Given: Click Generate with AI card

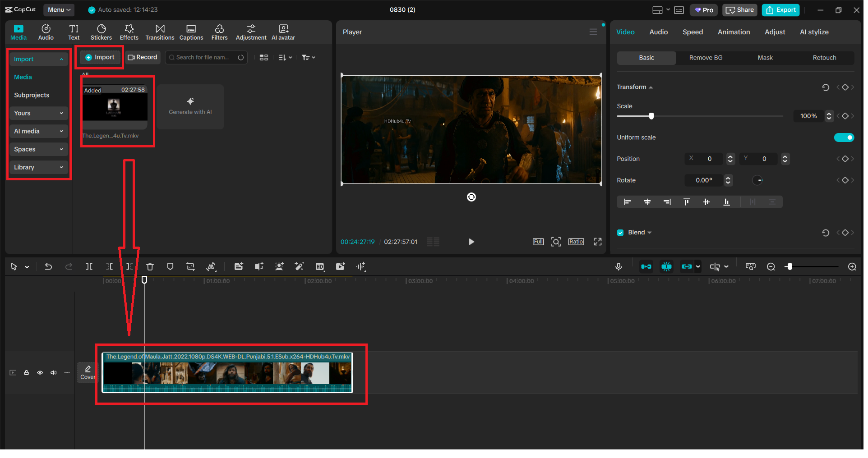Looking at the screenshot, I should coord(190,107).
